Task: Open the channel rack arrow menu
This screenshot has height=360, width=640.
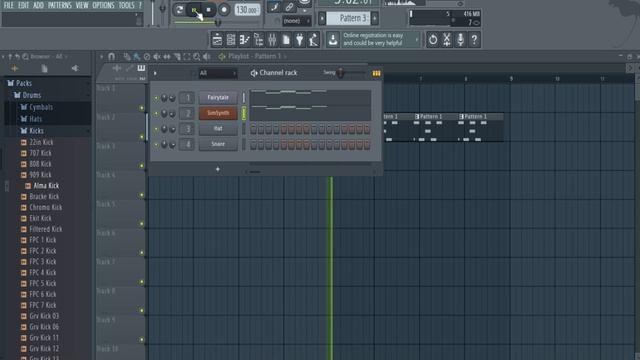Action: [x=155, y=73]
